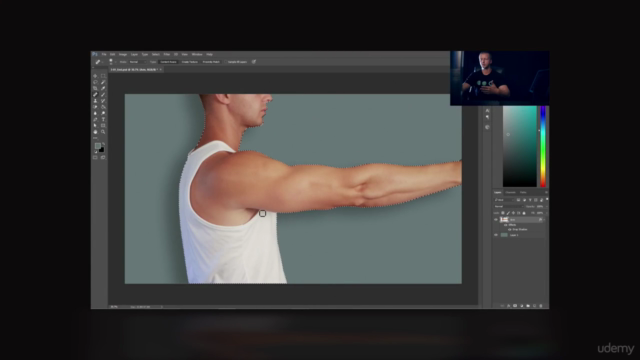Enable Sample All Layers checkbox
Screen dimensions: 640x360
point(225,62)
